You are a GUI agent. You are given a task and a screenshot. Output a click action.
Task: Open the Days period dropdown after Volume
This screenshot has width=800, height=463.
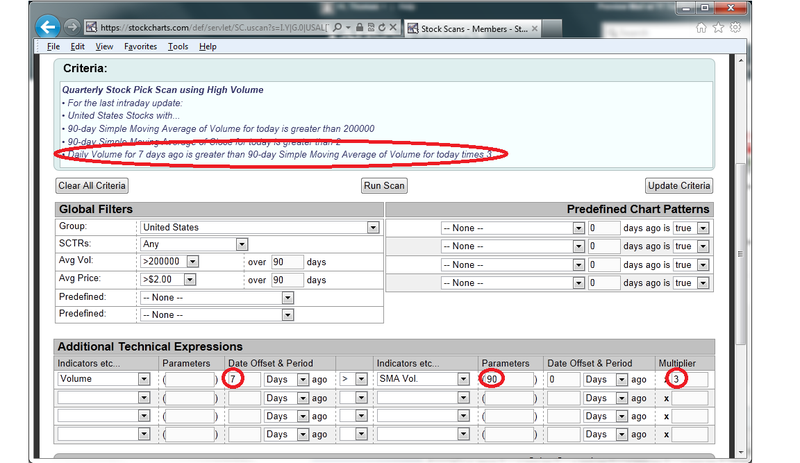(x=286, y=379)
